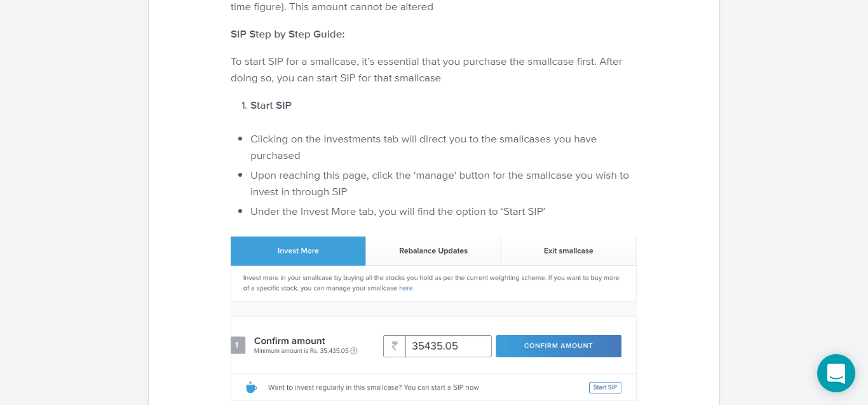Click the rupee symbol beside amount field

pyautogui.click(x=395, y=346)
